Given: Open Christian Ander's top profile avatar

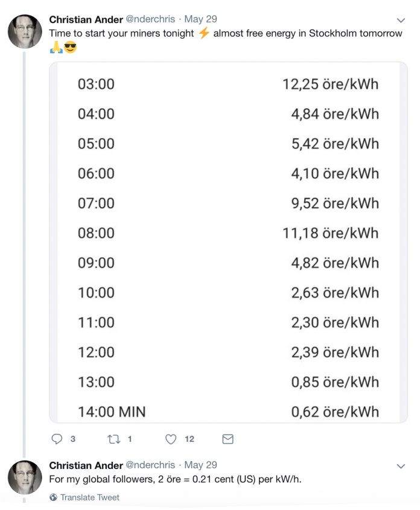Looking at the screenshot, I should [x=25, y=31].
